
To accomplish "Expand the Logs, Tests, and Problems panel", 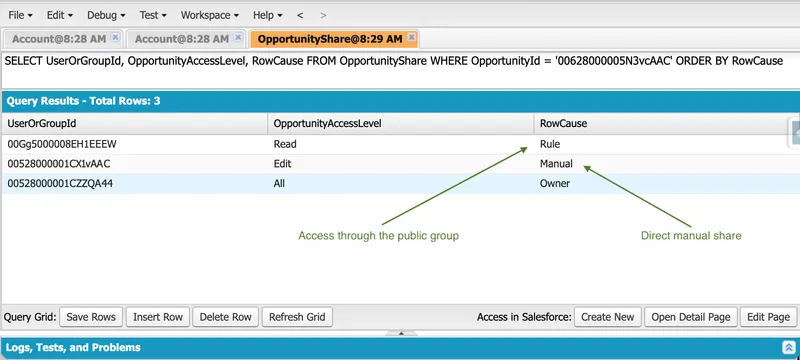I will [789, 348].
